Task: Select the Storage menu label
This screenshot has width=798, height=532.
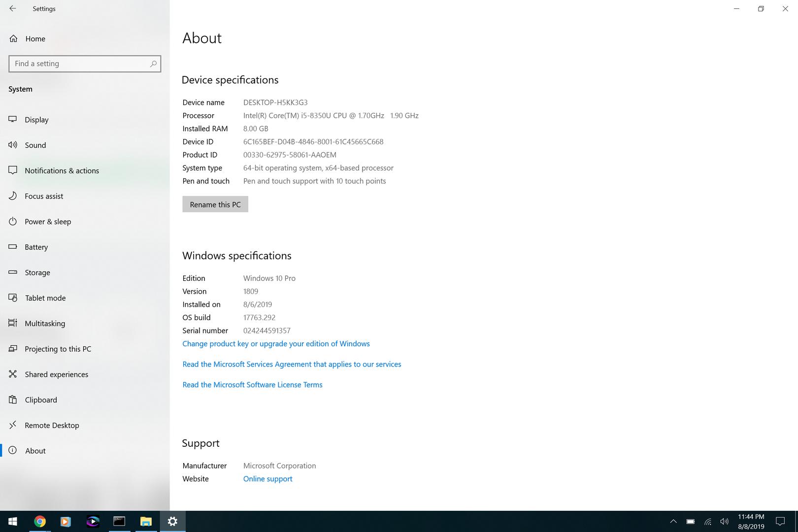Action: (x=37, y=272)
